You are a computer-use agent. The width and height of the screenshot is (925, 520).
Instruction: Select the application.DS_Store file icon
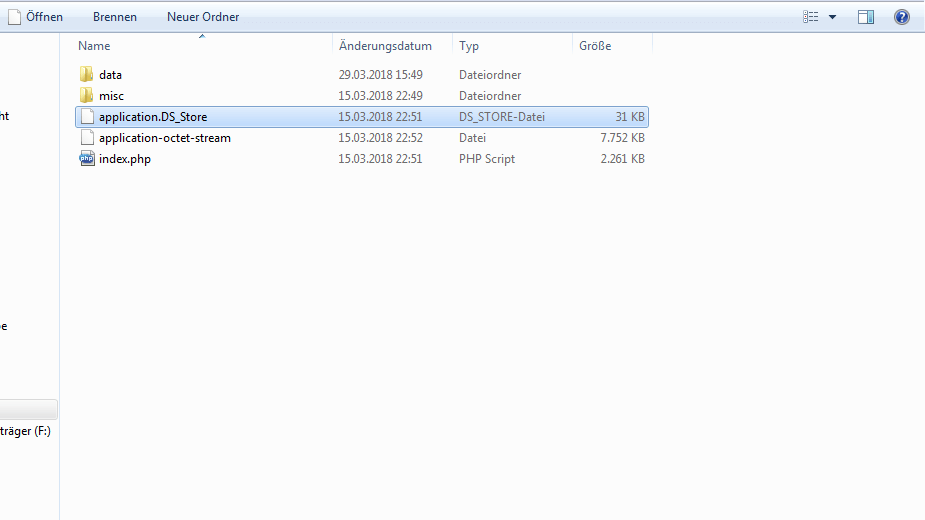coord(87,117)
